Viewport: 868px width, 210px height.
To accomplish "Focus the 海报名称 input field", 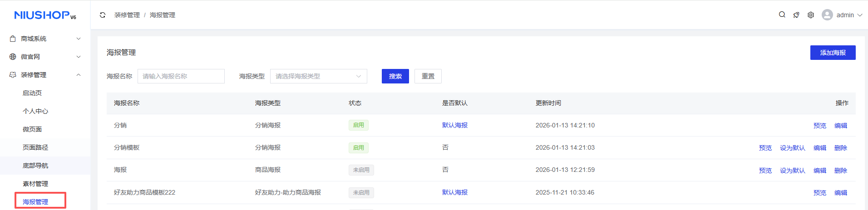I will 181,76.
